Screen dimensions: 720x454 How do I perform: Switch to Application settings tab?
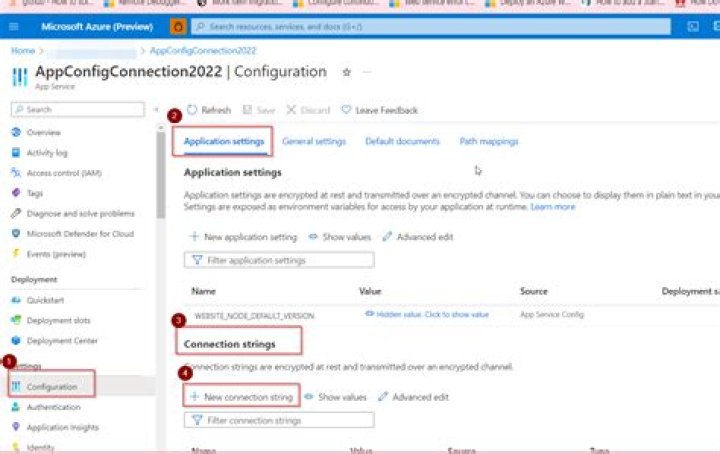coord(224,141)
